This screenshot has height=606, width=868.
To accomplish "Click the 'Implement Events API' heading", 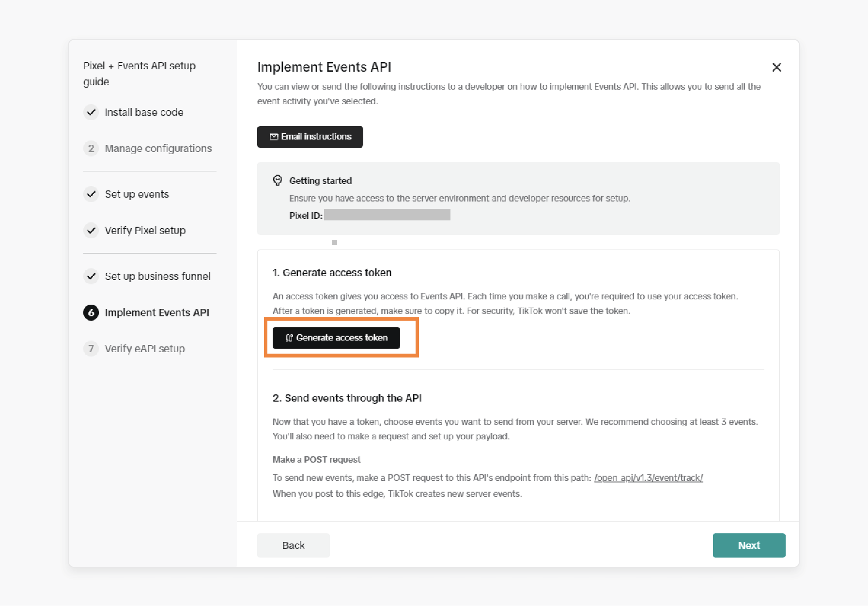I will click(324, 67).
